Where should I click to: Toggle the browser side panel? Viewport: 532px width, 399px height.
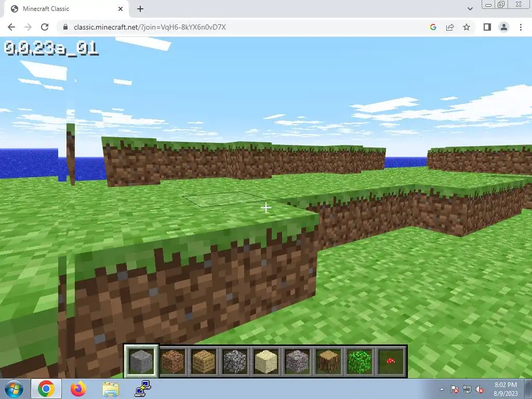[x=487, y=27]
